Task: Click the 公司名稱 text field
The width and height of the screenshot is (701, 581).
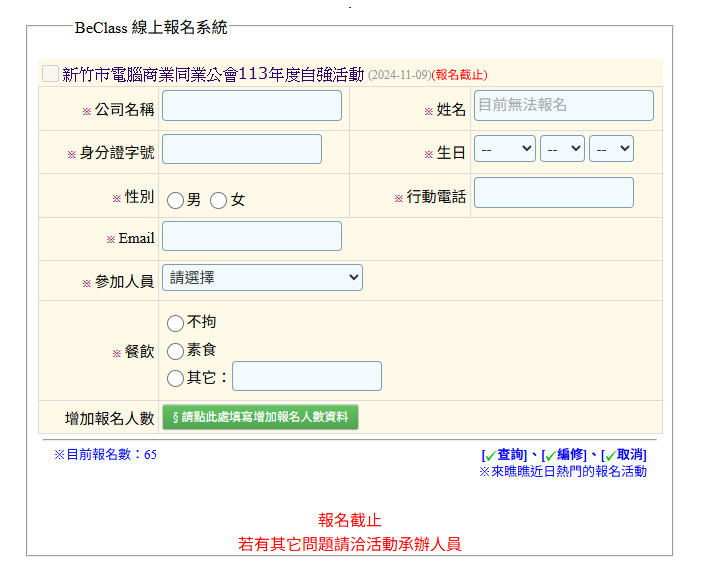Action: [252, 106]
